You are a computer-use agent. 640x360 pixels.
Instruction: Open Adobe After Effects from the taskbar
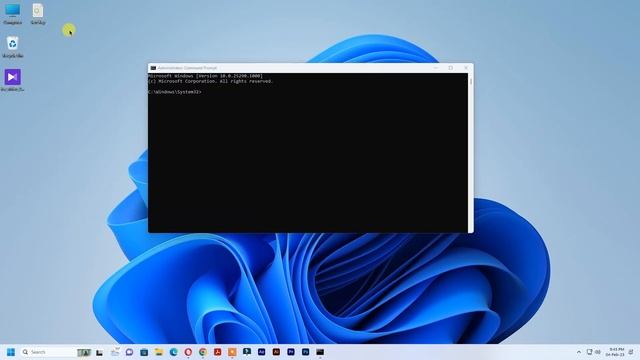262,352
